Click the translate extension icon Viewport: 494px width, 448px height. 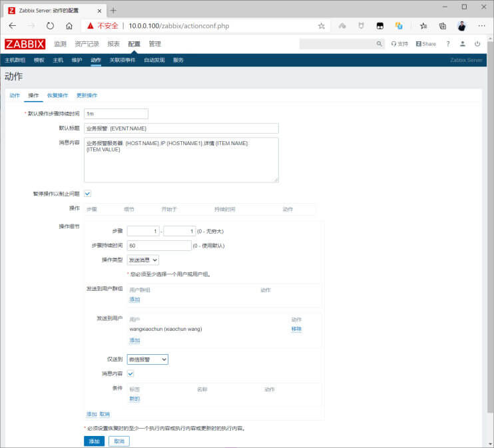pyautogui.click(x=399, y=26)
